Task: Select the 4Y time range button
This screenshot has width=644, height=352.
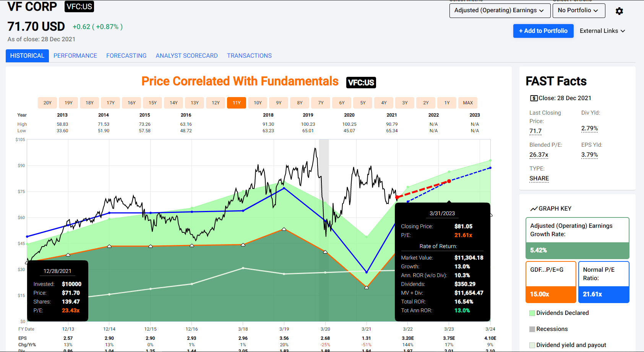Action: point(384,103)
